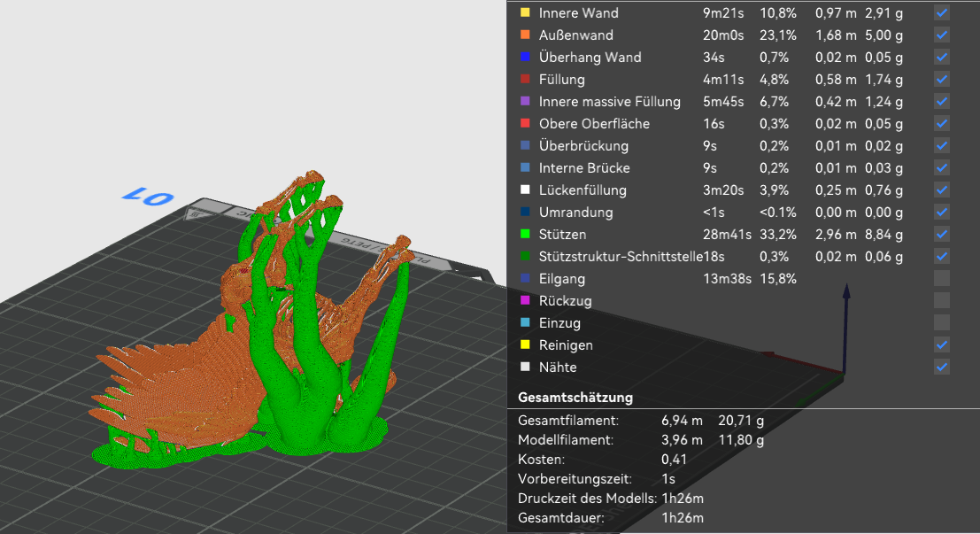Click the Gesamtschätzung heading

[x=575, y=398]
